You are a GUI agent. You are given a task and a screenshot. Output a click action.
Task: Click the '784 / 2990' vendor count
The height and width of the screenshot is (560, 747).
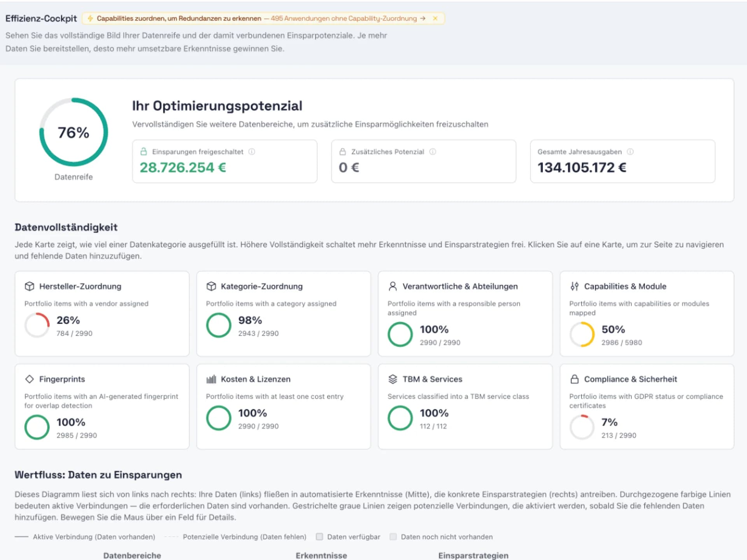tap(74, 333)
